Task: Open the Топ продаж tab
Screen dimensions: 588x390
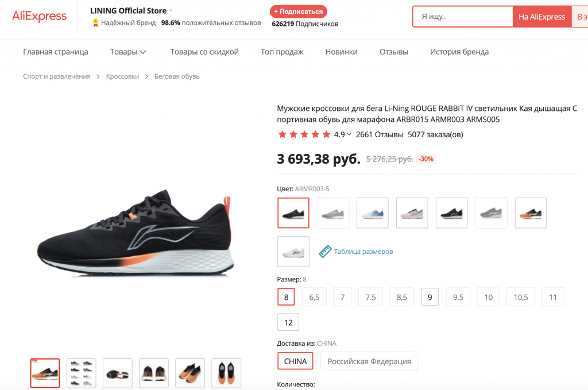Action: tap(282, 52)
